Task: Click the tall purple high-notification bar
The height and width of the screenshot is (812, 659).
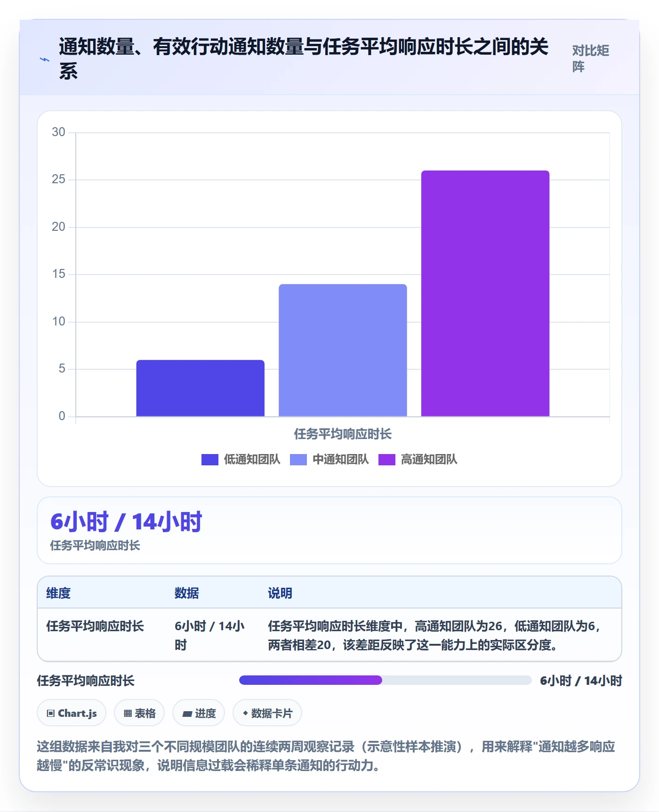Action: click(485, 293)
